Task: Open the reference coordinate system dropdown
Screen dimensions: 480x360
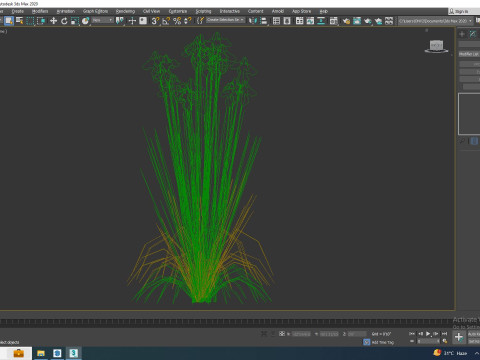Action: tap(102, 20)
